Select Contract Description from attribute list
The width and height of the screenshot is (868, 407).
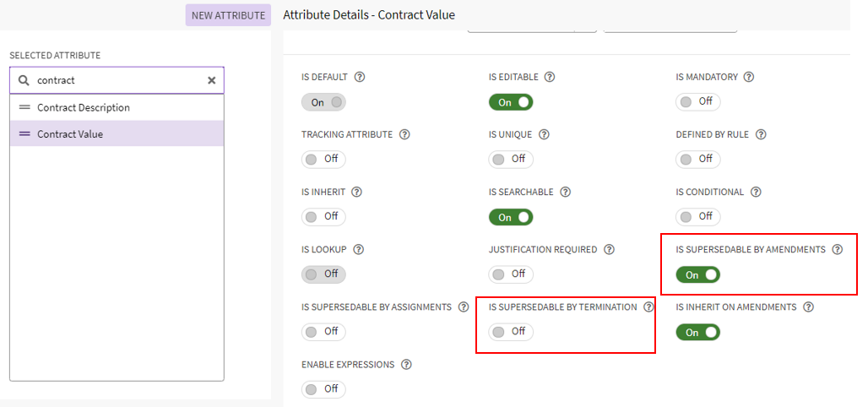click(x=84, y=107)
